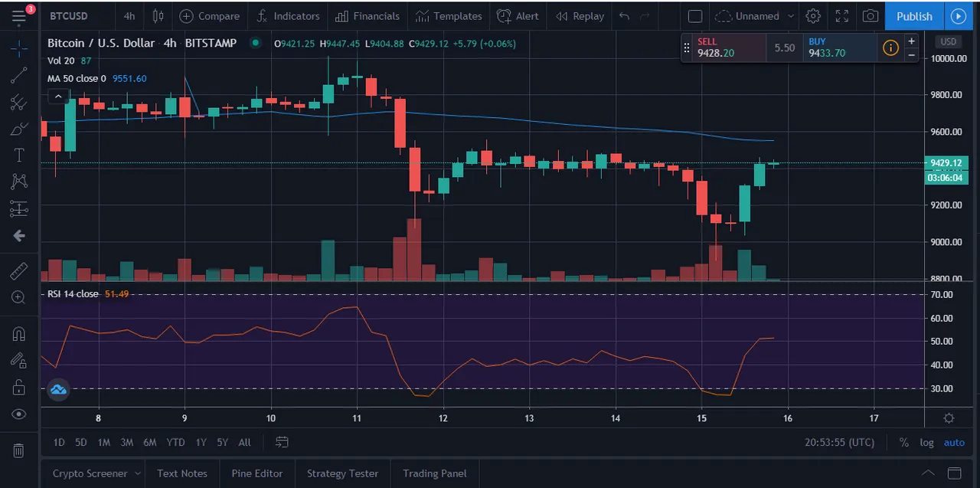Select the 1M date range
The height and width of the screenshot is (488, 980).
(104, 442)
